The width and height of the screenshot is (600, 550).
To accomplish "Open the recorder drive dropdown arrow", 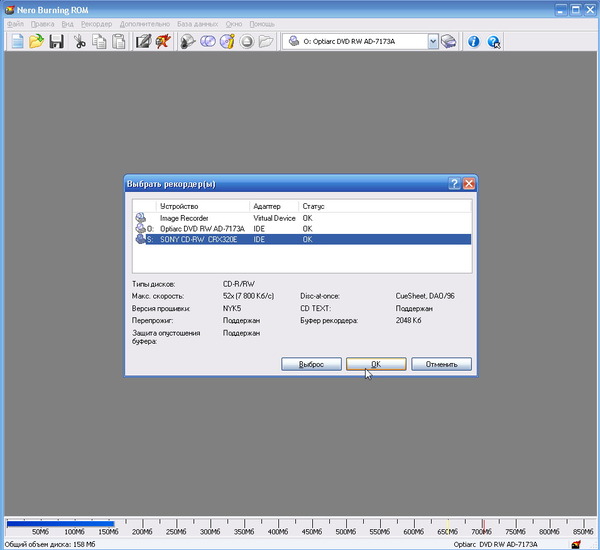I will pyautogui.click(x=433, y=41).
